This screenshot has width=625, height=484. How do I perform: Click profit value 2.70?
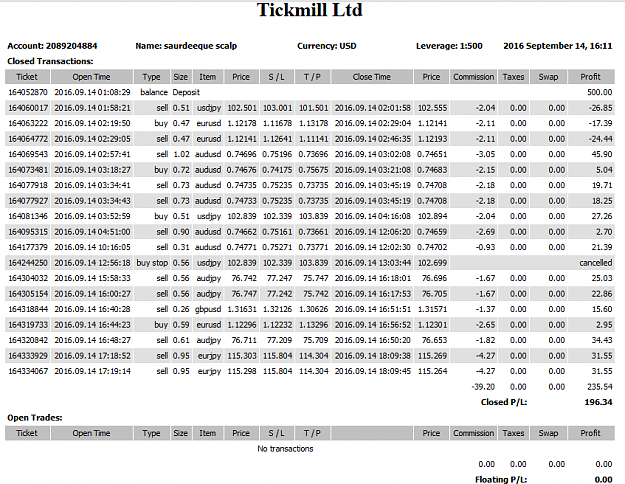click(x=604, y=232)
